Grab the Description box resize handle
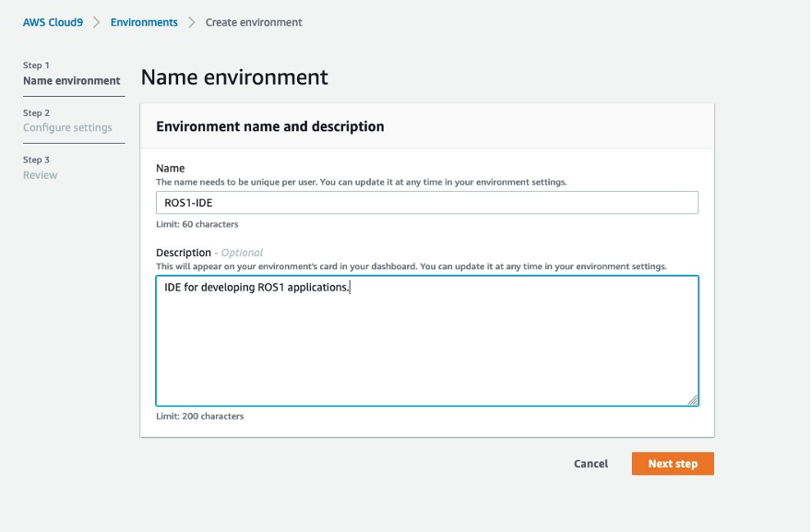Viewport: 811px width, 532px height. 693,400
